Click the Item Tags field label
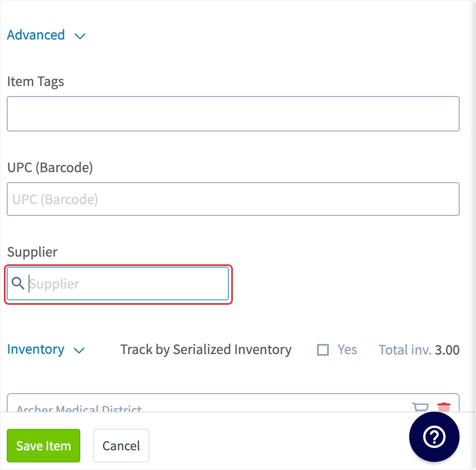The height and width of the screenshot is (470, 476). [x=36, y=82]
